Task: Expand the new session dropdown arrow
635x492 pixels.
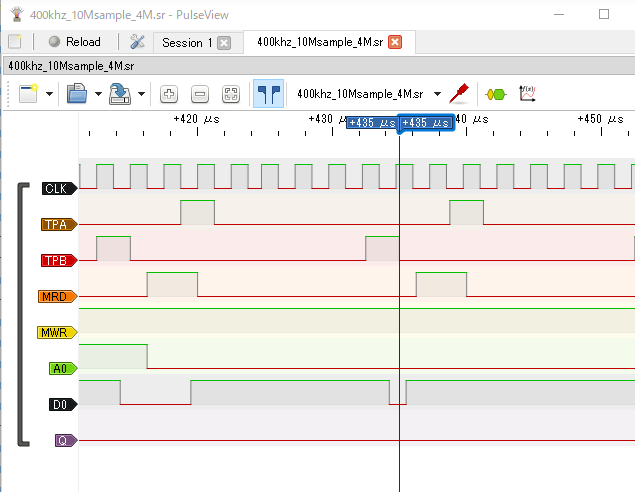Action: click(x=49, y=94)
